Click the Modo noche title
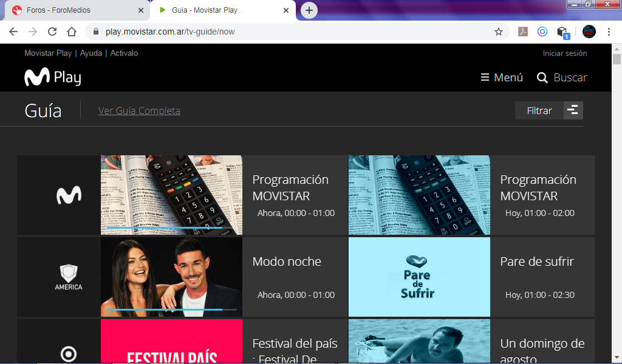This screenshot has width=622, height=364. [287, 261]
